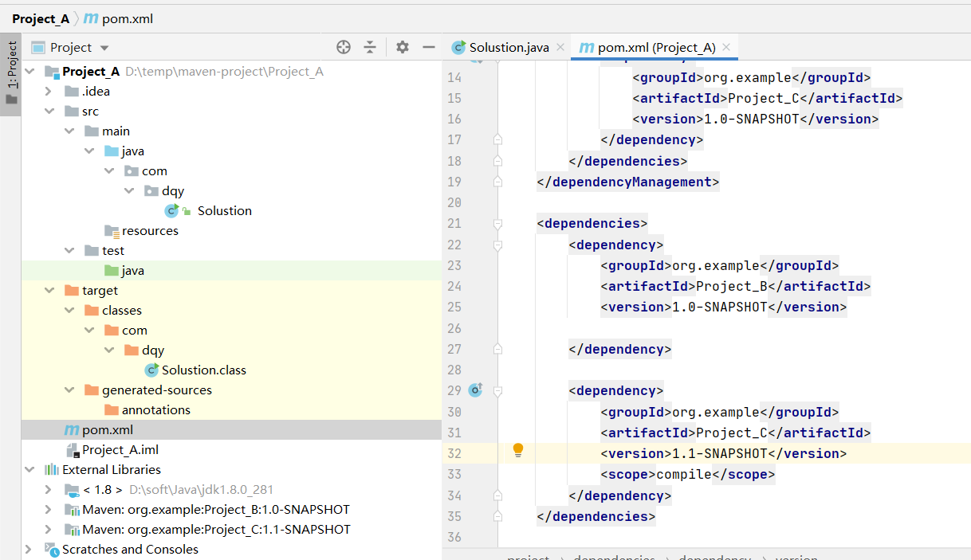This screenshot has height=560, width=971.
Task: Switch to Solustion.java tab
Action: 509,47
